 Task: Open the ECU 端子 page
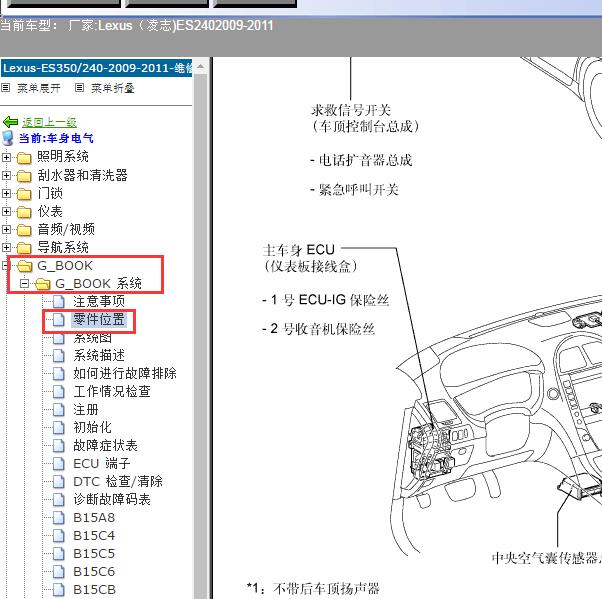click(102, 463)
